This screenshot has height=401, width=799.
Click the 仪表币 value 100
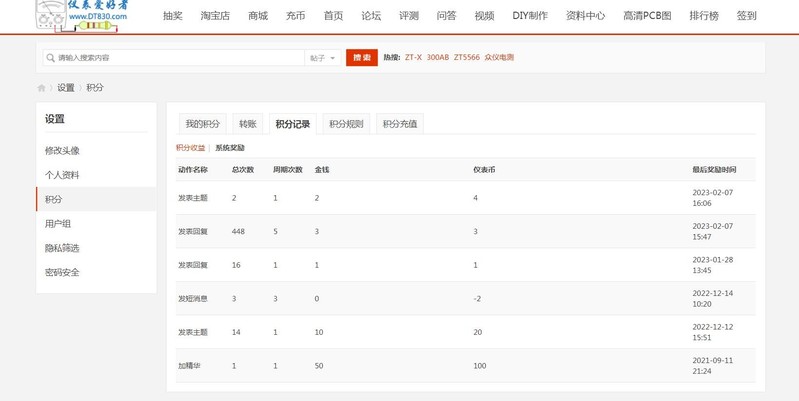point(480,366)
